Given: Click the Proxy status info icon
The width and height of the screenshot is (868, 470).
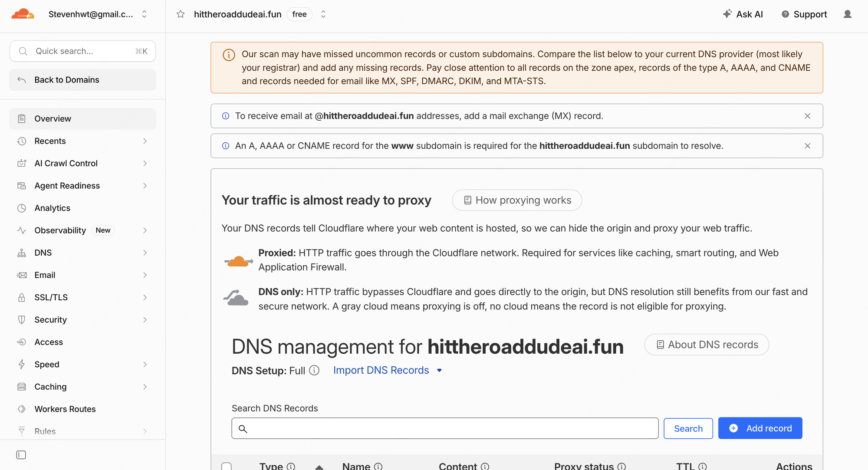Looking at the screenshot, I should [x=621, y=466].
